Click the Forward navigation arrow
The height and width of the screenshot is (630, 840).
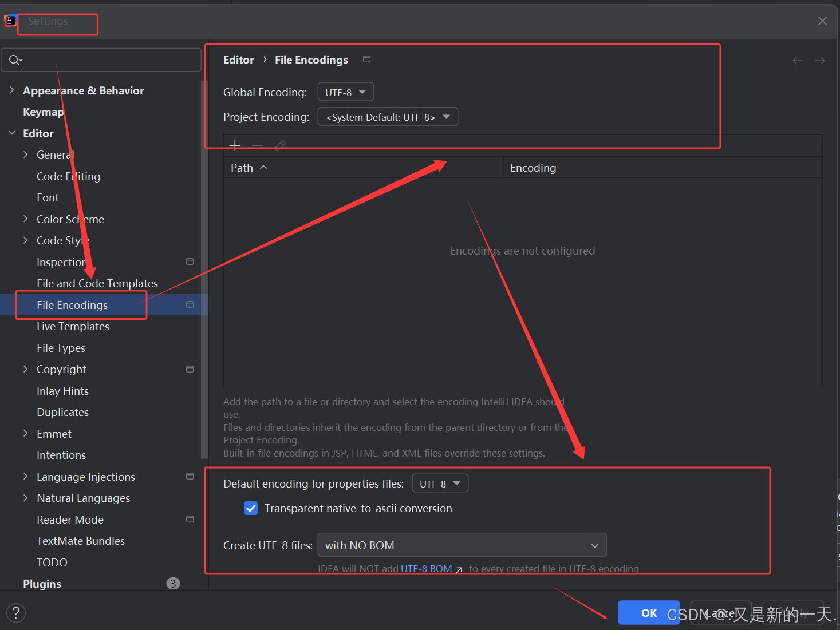[820, 61]
